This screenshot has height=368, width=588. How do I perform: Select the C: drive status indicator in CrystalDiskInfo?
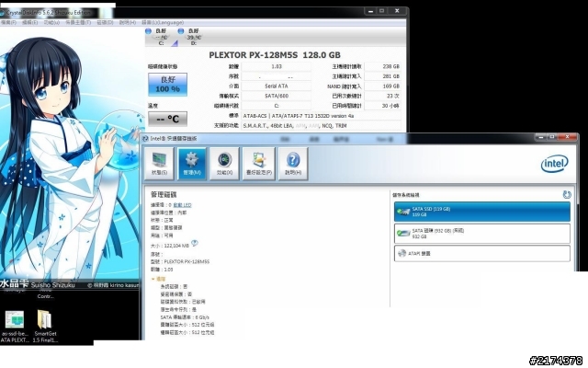coord(162,37)
